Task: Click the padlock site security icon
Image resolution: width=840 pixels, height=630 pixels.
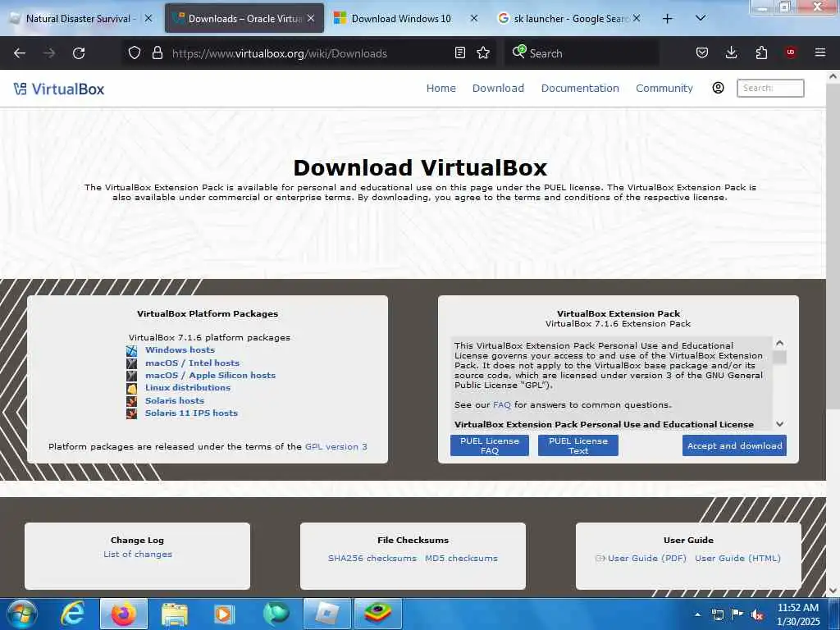Action: (157, 52)
